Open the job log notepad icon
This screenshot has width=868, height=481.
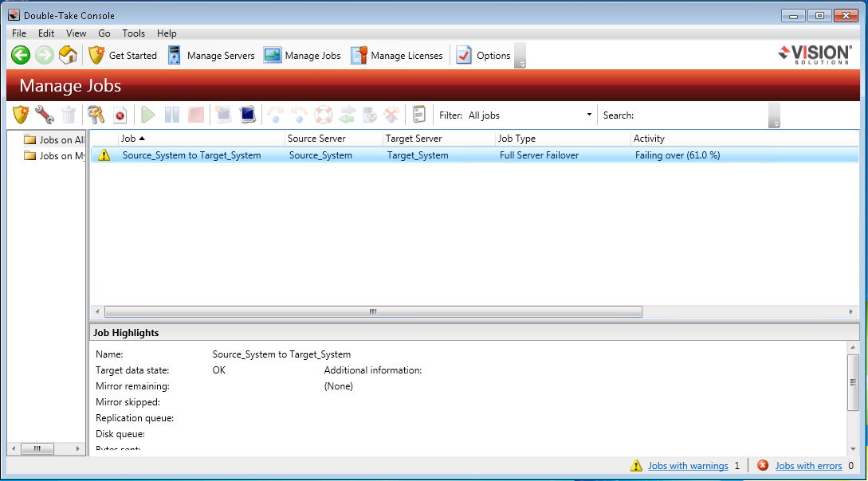pyautogui.click(x=419, y=115)
